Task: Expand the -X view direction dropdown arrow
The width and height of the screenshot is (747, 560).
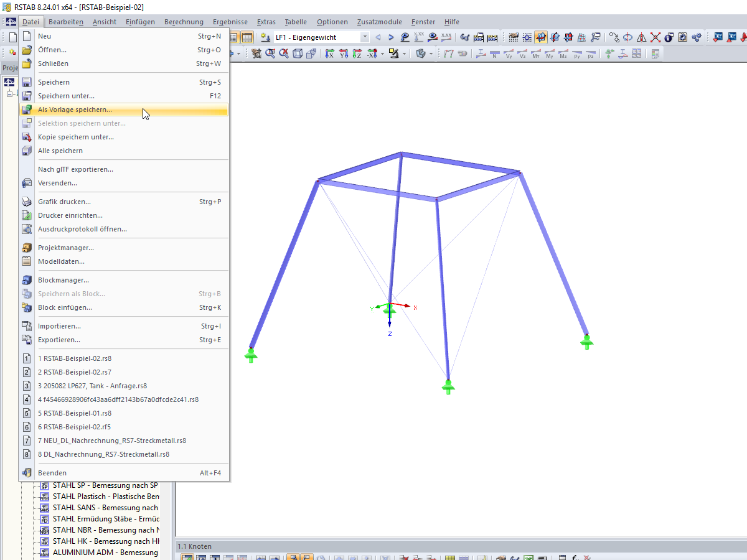Action: (382, 54)
